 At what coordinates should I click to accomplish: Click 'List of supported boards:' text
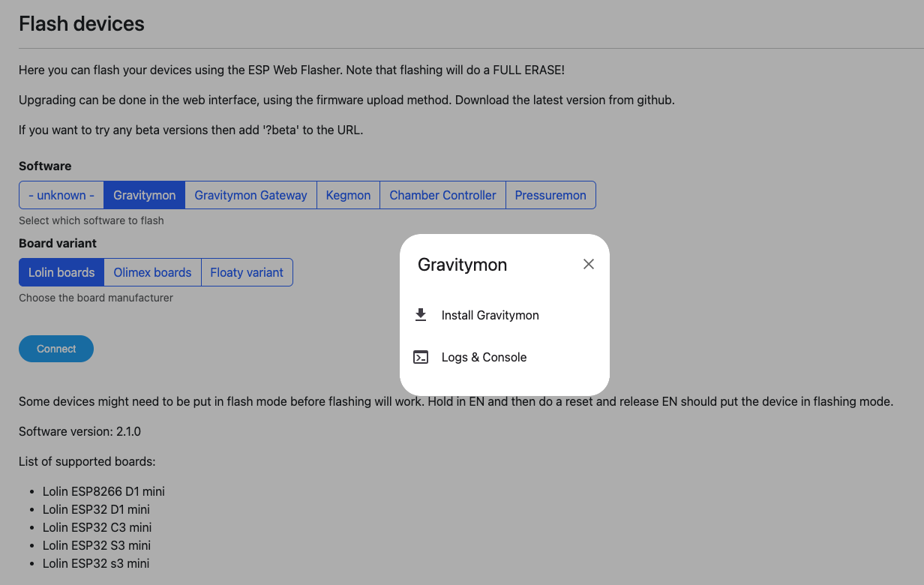(x=87, y=461)
